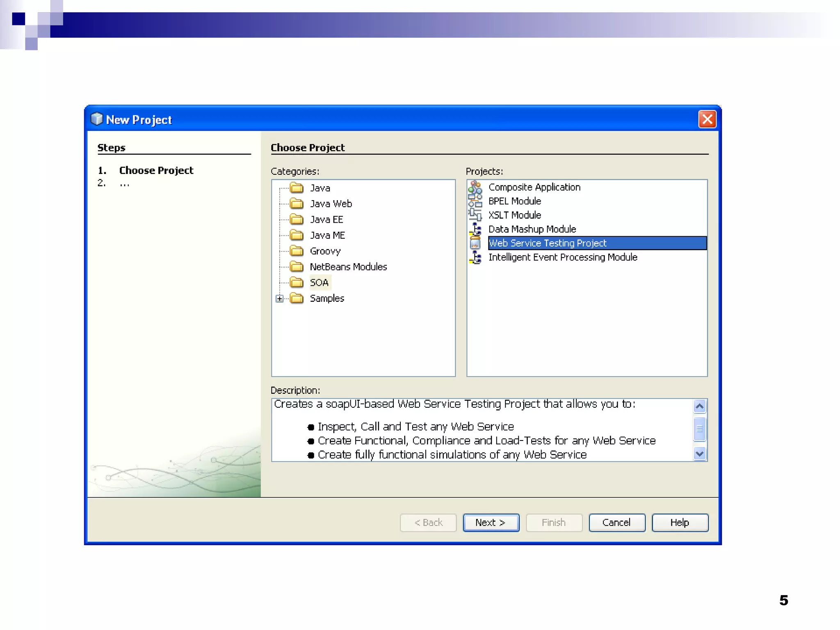This screenshot has width=840, height=630.
Task: Click the BPEL Module icon
Action: click(475, 201)
